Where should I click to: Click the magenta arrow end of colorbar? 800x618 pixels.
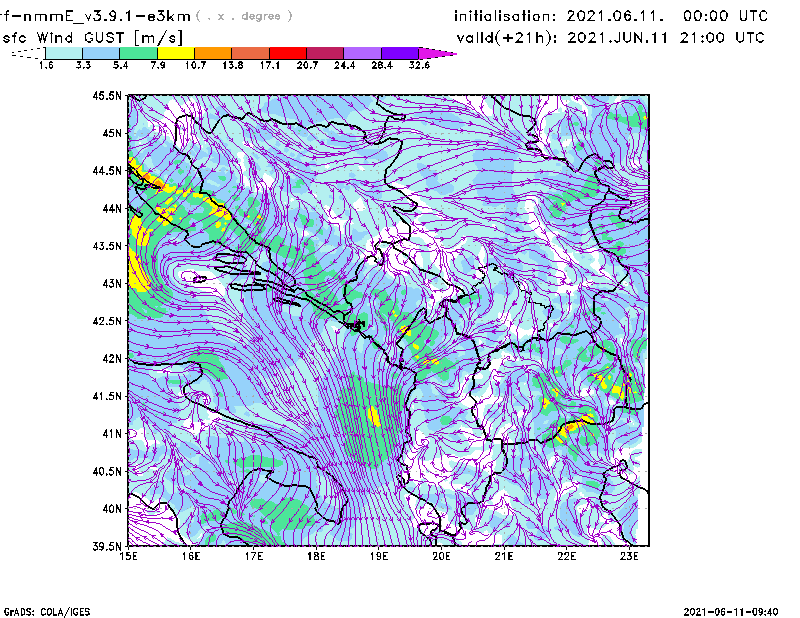coord(437,53)
